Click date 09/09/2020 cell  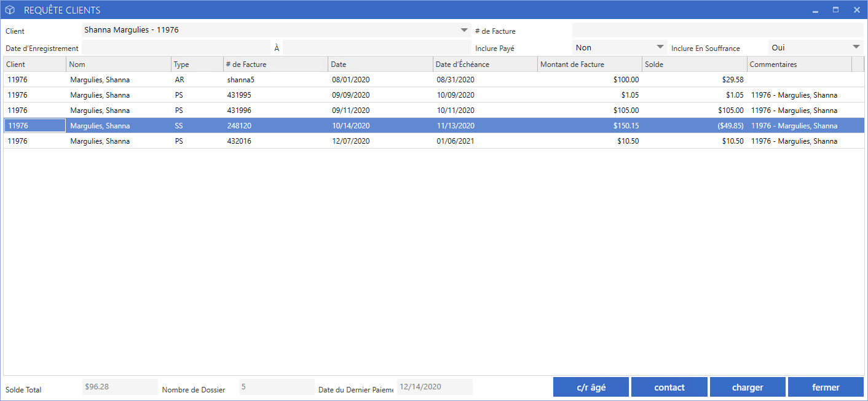tap(381, 95)
